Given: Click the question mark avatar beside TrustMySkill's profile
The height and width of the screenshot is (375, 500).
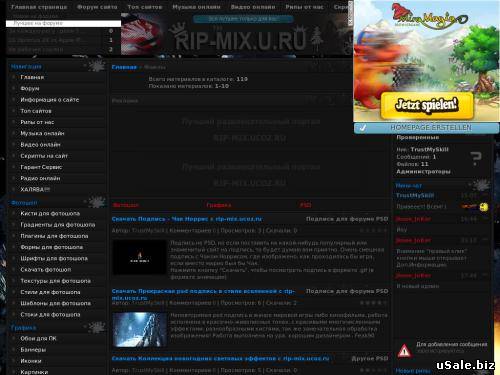Looking at the screenshot, I should [x=476, y=158].
